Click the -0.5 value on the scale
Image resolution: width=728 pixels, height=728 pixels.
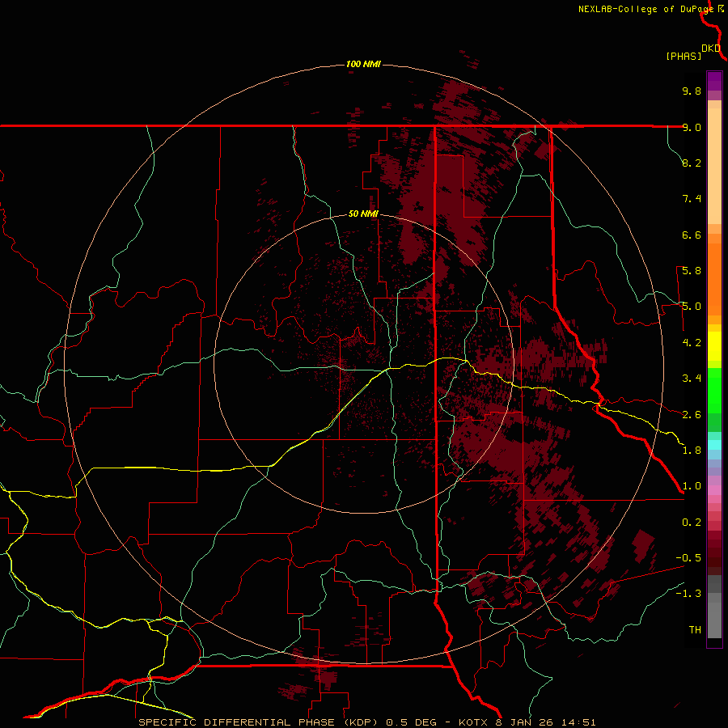click(x=688, y=558)
